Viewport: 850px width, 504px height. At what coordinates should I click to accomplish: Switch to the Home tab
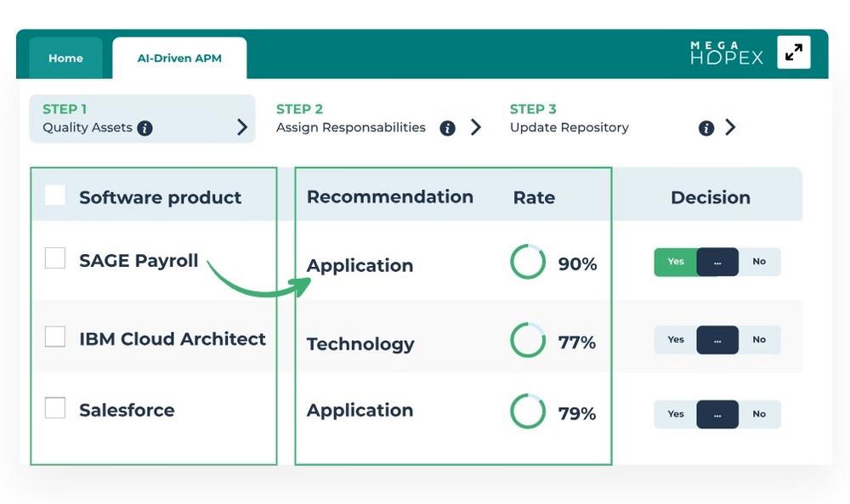click(x=65, y=59)
